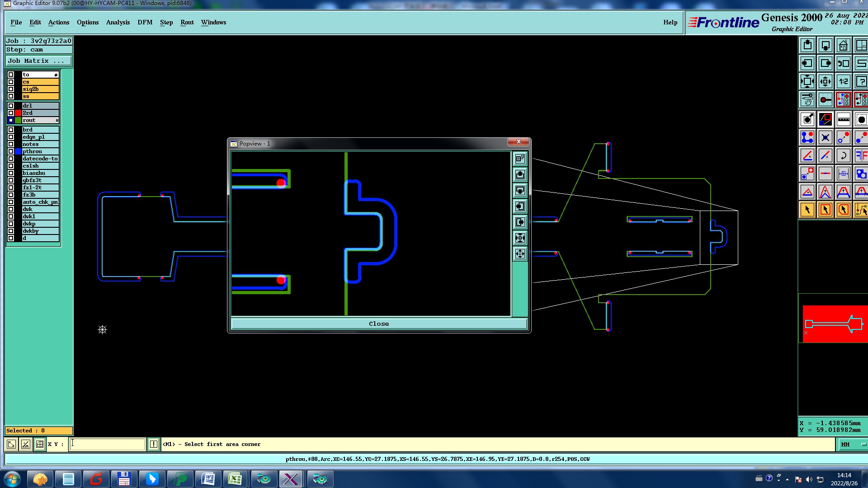Viewport: 868px width, 488px height.
Task: Toggle checkbox for the notes layer
Action: 11,144
